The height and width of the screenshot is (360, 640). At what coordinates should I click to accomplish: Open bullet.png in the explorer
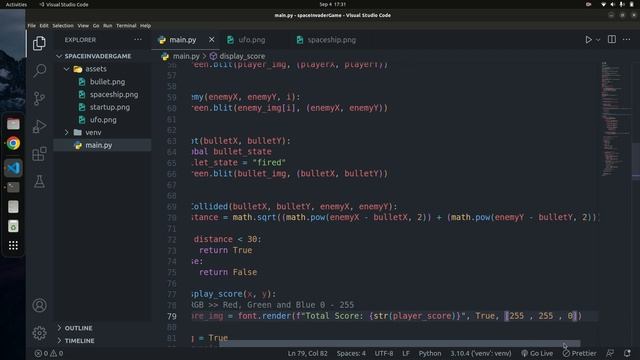click(x=107, y=82)
